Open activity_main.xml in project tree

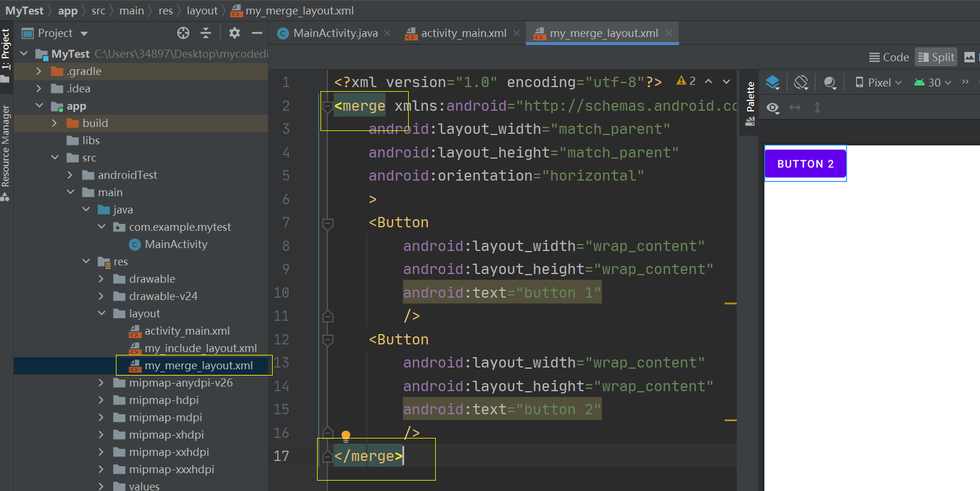[x=187, y=331]
